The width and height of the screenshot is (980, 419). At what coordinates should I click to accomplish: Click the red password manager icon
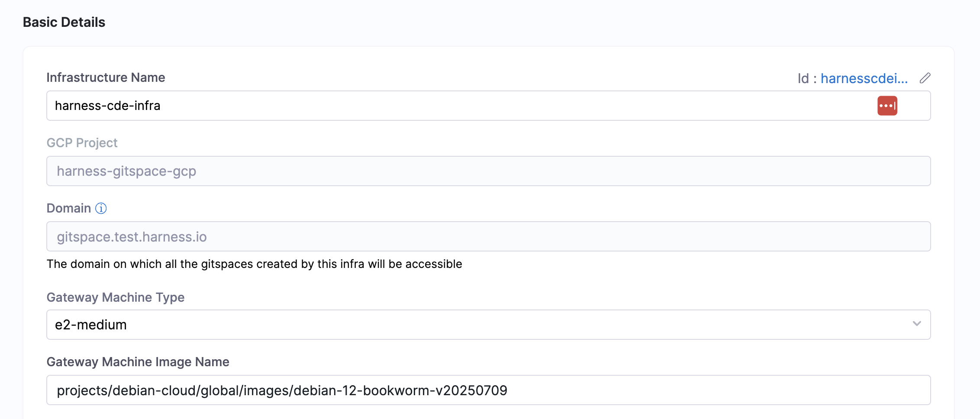887,106
